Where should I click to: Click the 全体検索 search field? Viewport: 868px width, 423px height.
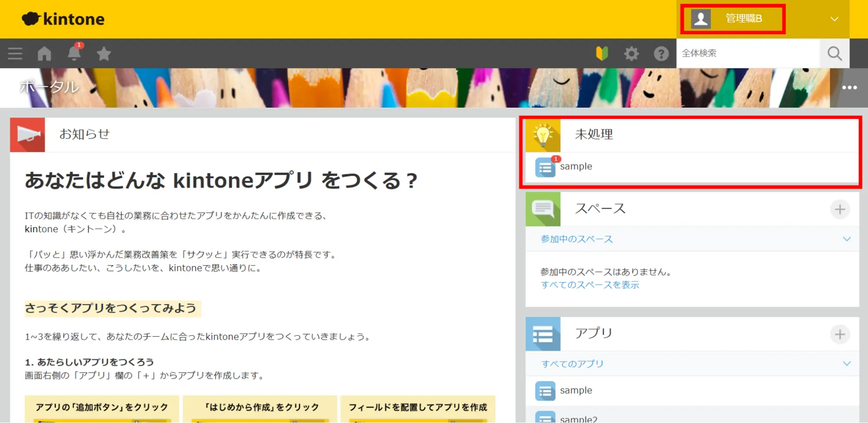(747, 53)
